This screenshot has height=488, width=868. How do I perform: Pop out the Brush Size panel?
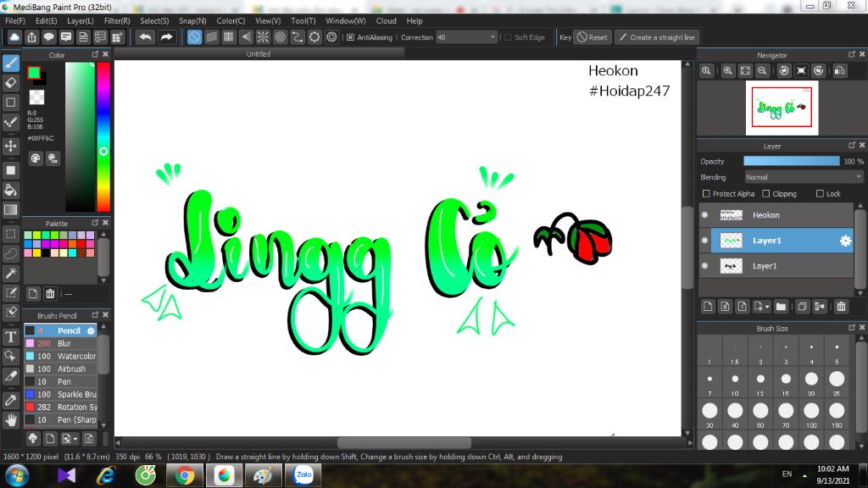pos(851,328)
